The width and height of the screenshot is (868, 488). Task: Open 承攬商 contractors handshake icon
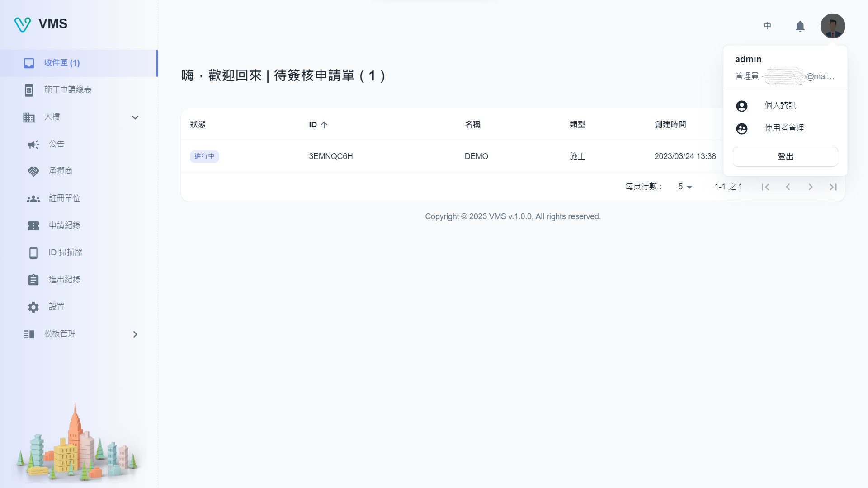click(33, 171)
